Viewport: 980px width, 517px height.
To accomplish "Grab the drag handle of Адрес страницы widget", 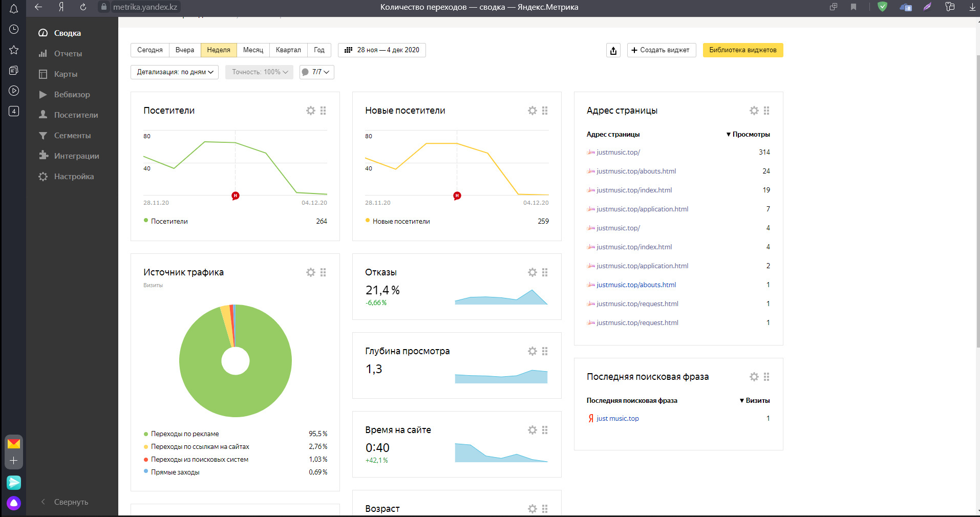I will coord(766,111).
